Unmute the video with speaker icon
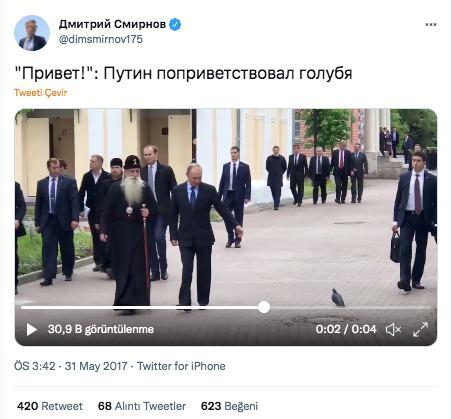 [393, 329]
